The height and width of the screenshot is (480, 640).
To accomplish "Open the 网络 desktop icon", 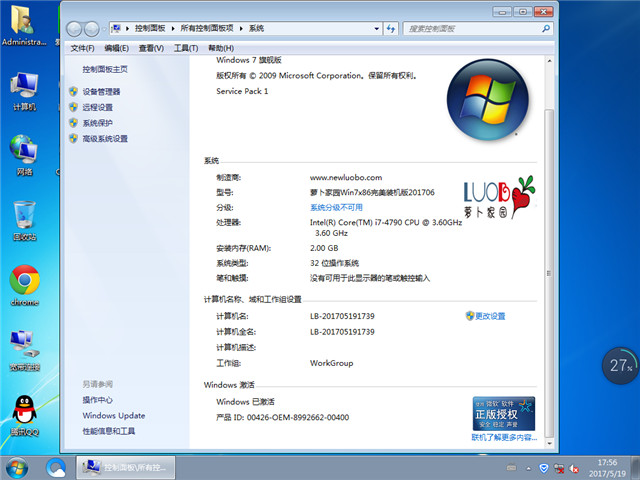I will click(24, 156).
